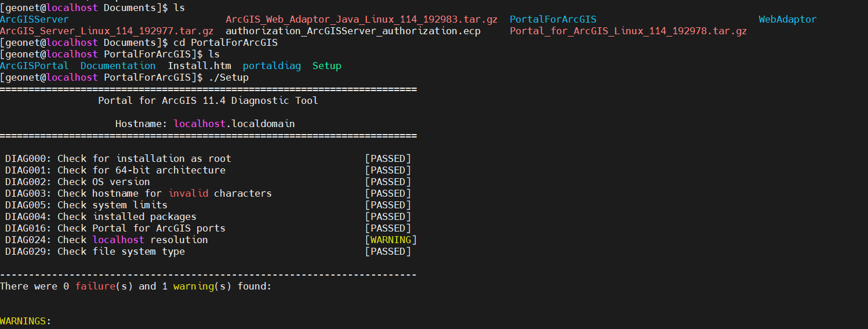
Task: Click the Install.htm file entry
Action: (199, 66)
